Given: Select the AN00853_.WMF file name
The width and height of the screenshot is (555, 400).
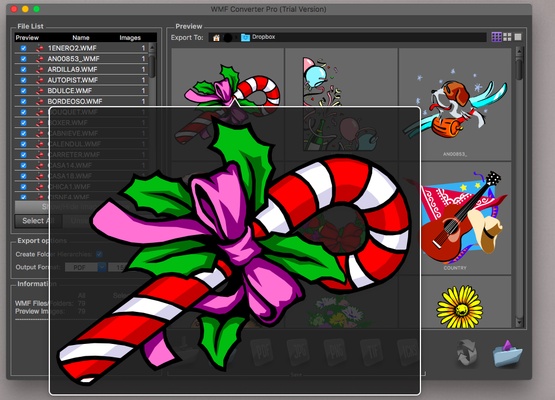Looking at the screenshot, I should click(74, 59).
